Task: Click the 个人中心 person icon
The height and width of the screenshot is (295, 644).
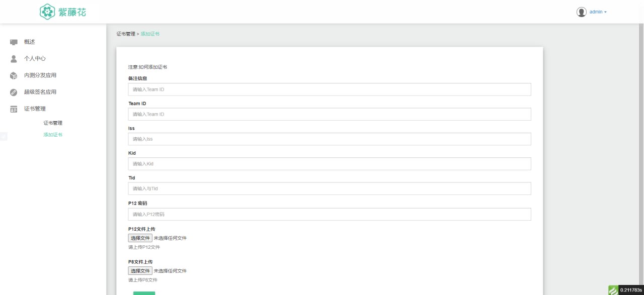Action: coord(14,59)
